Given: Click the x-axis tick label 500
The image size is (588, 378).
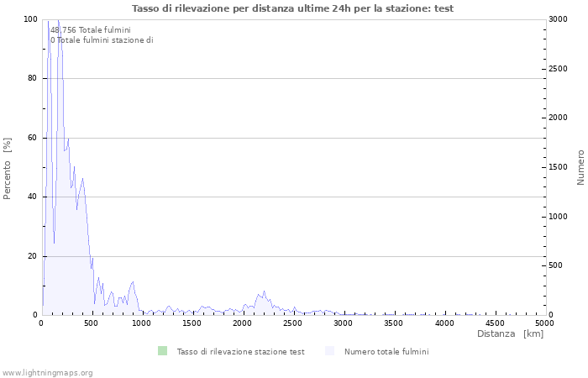Looking at the screenshot, I should tap(91, 323).
